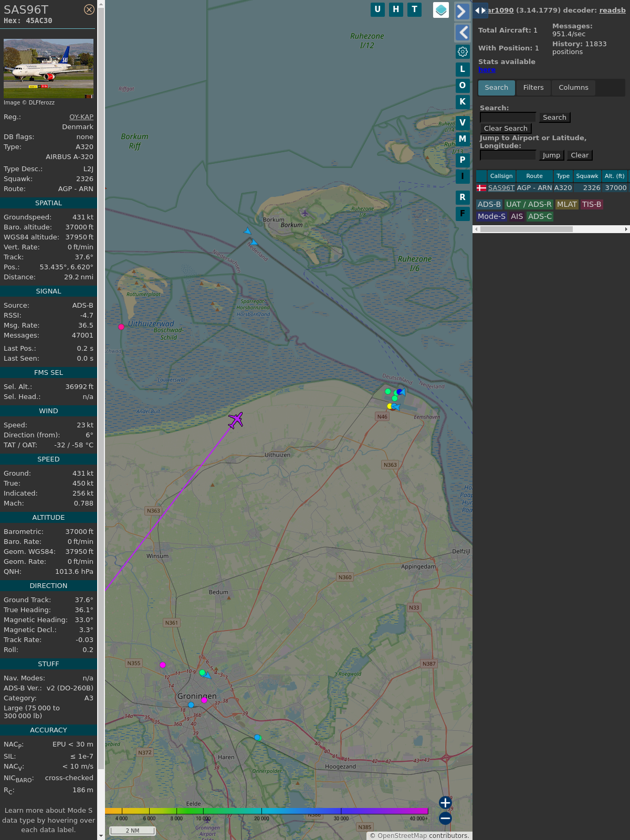Collapse sidebar with left chevron arrow
This screenshot has height=840, width=630.
(x=462, y=33)
